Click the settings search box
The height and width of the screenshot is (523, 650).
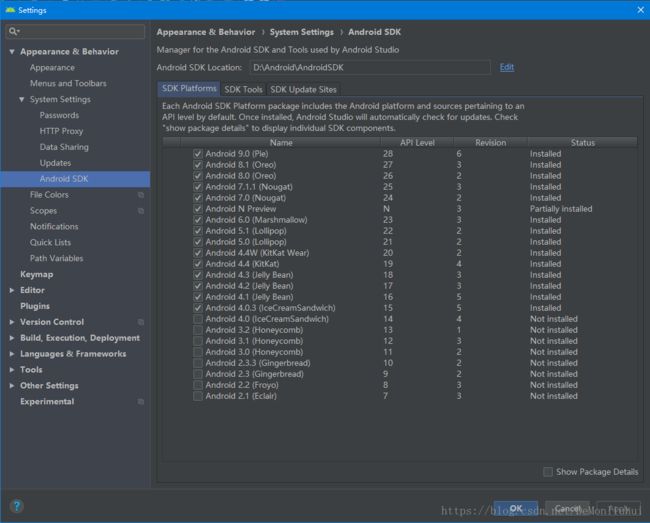pos(75,31)
